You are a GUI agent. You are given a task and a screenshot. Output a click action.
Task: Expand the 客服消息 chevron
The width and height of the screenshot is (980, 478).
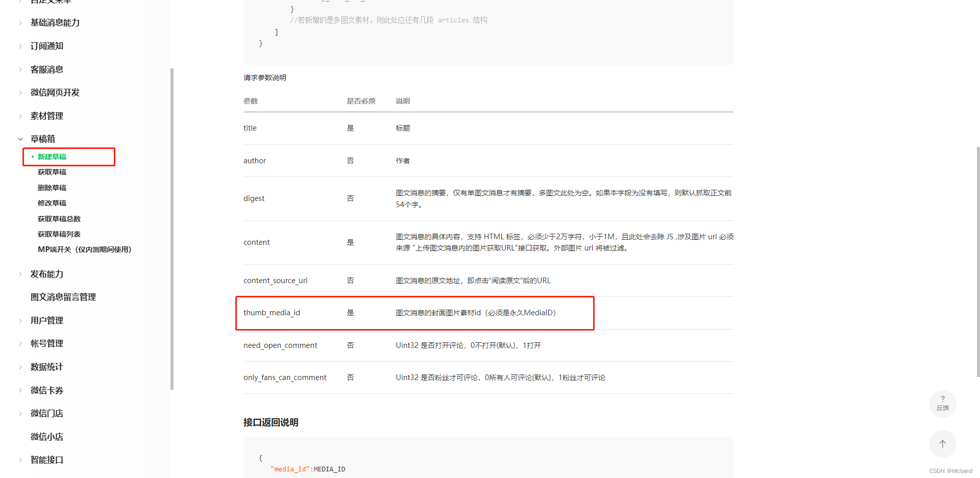20,69
